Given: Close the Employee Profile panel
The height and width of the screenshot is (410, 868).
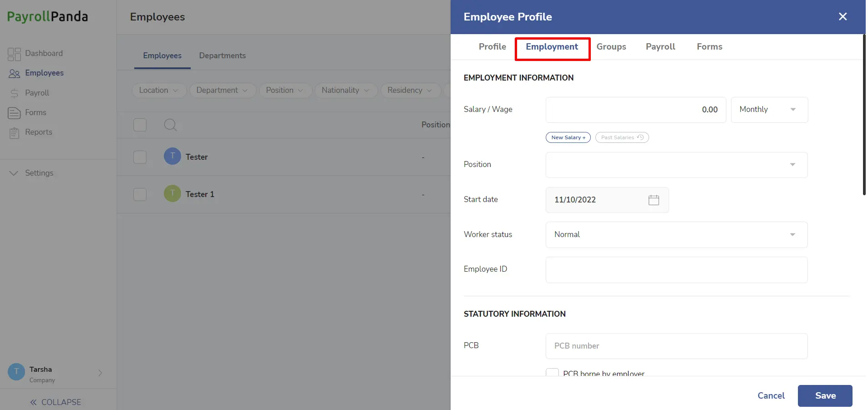Looking at the screenshot, I should click(x=843, y=17).
